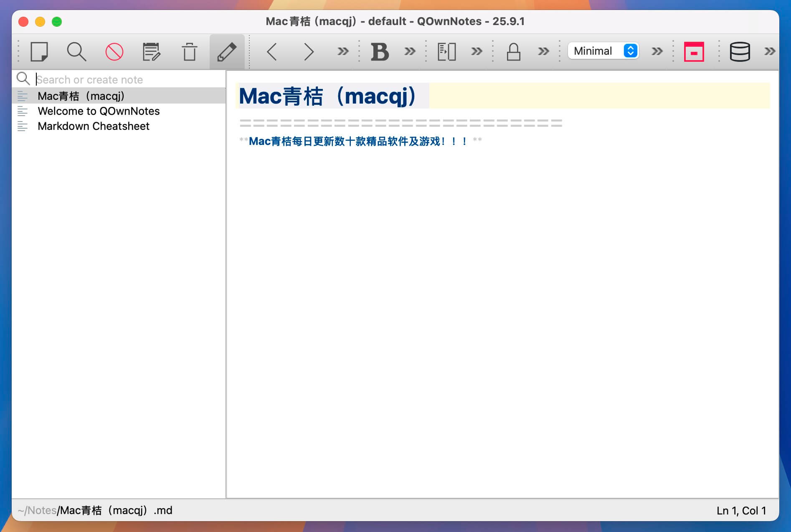Click the note icon beside Markdown Cheatsheet

click(x=23, y=126)
